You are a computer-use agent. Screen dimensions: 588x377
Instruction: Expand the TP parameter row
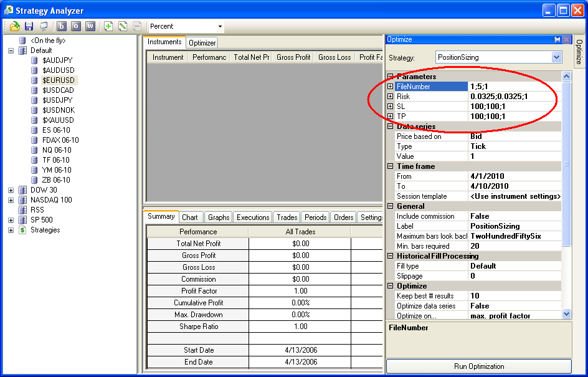tap(391, 117)
